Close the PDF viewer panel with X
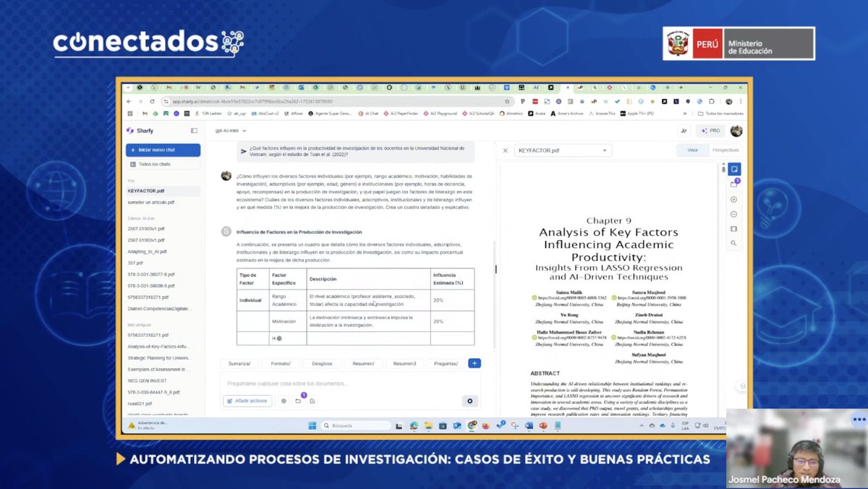 [x=505, y=150]
